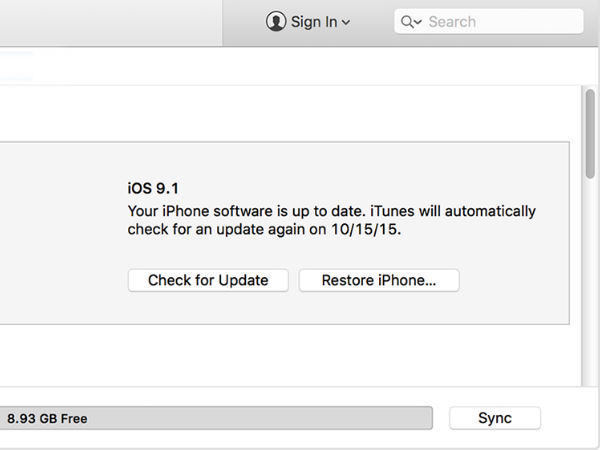This screenshot has height=450, width=600.
Task: Click white space below the software panel
Action: tap(280, 355)
